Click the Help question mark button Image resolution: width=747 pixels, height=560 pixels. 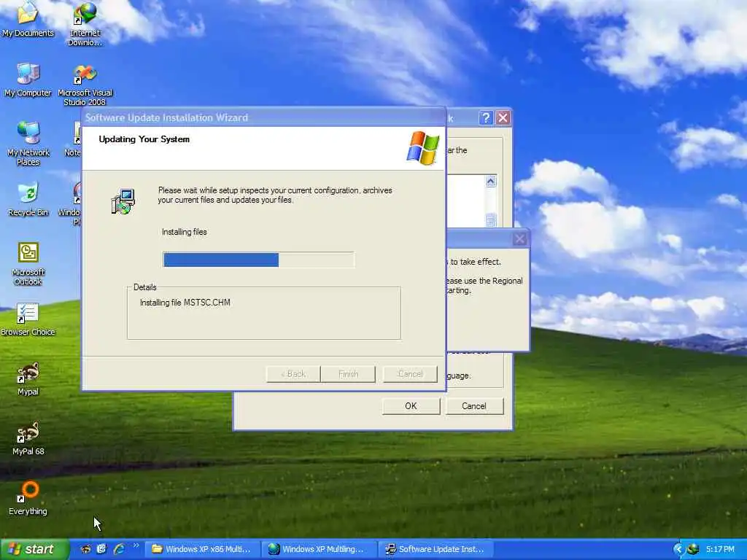pyautogui.click(x=485, y=117)
